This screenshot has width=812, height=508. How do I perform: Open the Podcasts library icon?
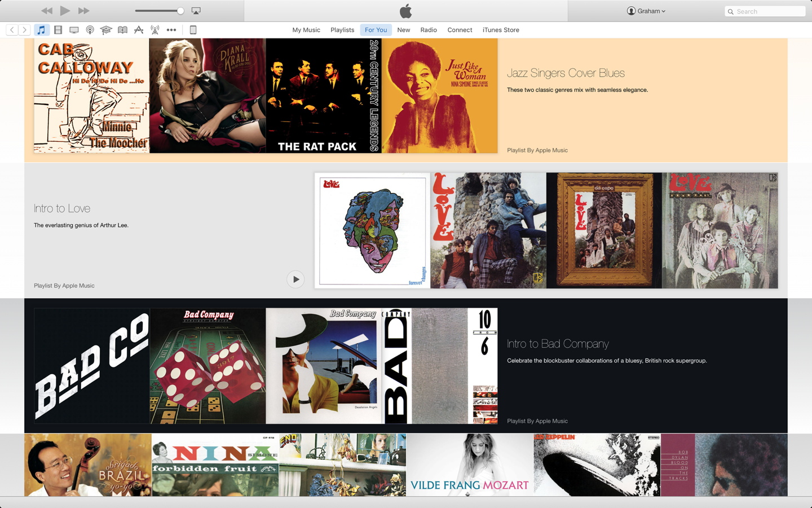[90, 30]
